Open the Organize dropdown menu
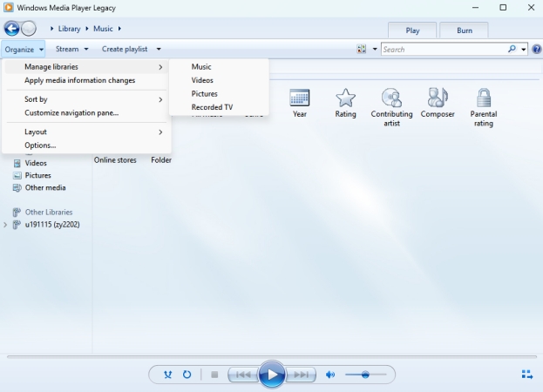 pyautogui.click(x=24, y=50)
